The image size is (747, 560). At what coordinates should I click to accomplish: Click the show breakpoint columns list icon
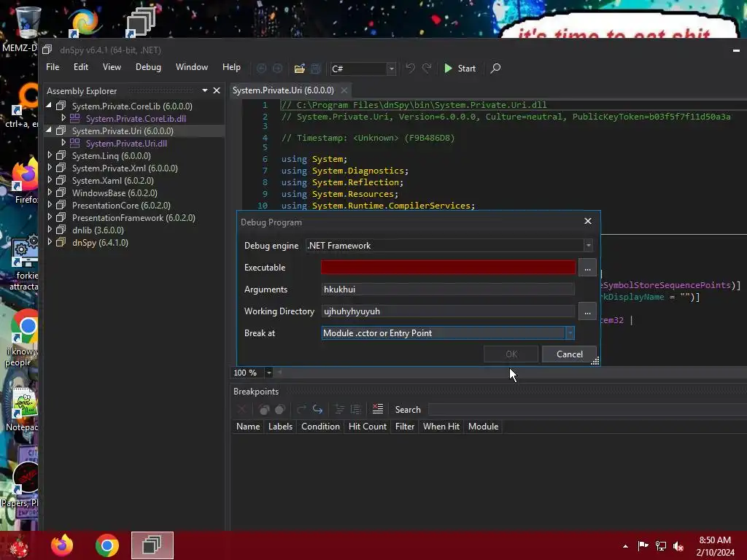[378, 408]
